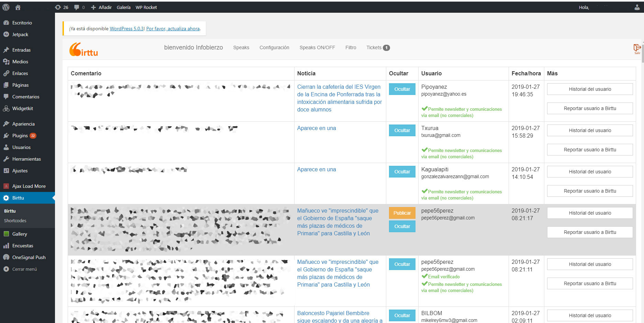Click the Páginas icon in sidebar
The width and height of the screenshot is (644, 323).
click(x=6, y=85)
